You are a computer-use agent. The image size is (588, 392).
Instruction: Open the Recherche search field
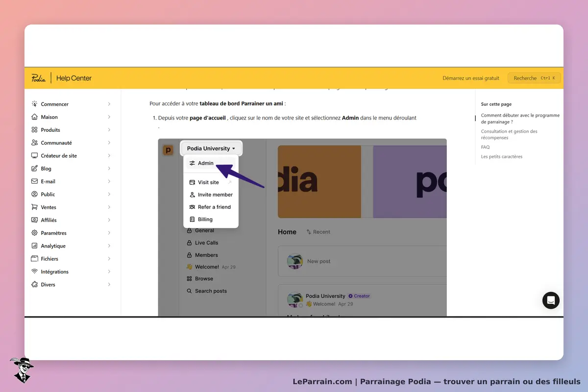pos(534,78)
